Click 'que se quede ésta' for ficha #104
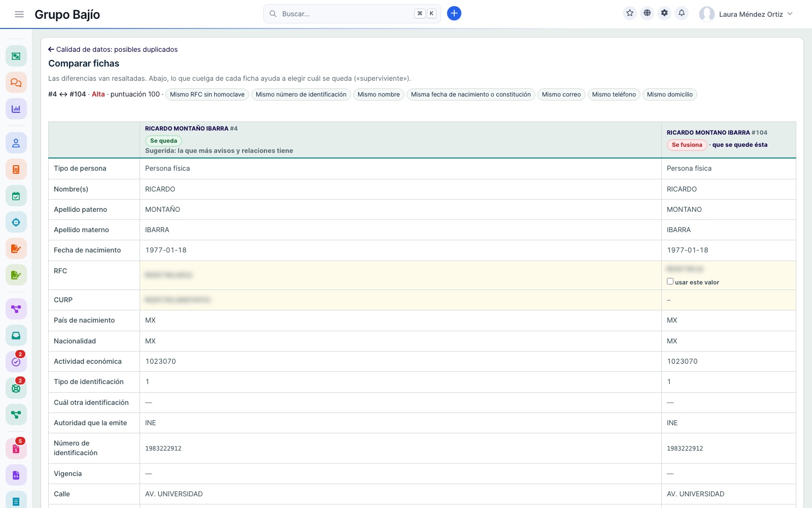 point(739,145)
